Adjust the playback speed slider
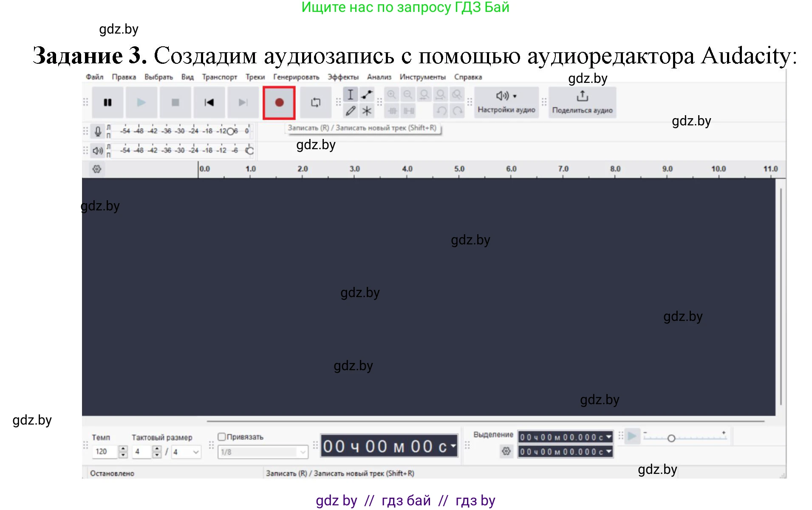812x510 pixels. (x=671, y=437)
